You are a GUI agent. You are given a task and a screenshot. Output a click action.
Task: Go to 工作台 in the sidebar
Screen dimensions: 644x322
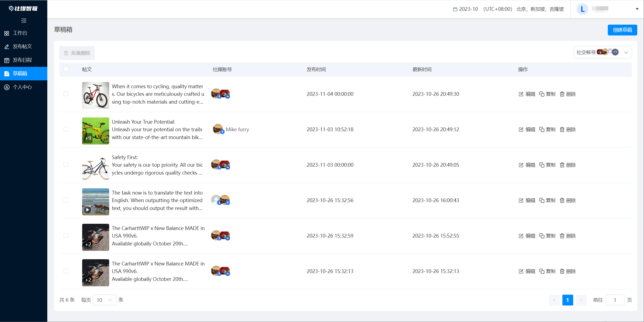pyautogui.click(x=20, y=33)
